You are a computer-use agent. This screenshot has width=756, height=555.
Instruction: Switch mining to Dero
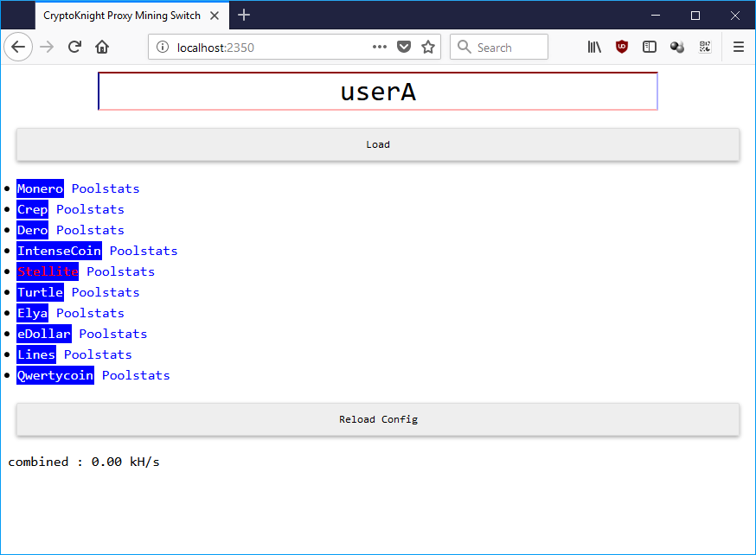32,230
